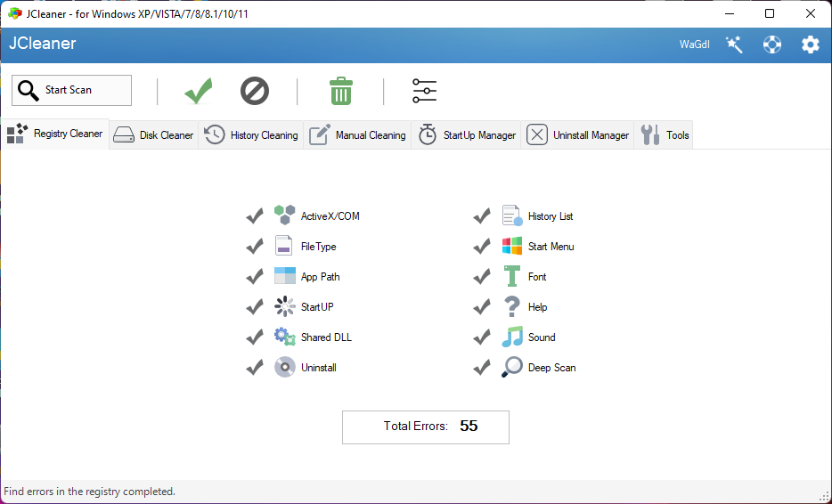The width and height of the screenshot is (832, 504).
Task: Click the JCleaner app icon in title bar
Action: pyautogui.click(x=15, y=13)
